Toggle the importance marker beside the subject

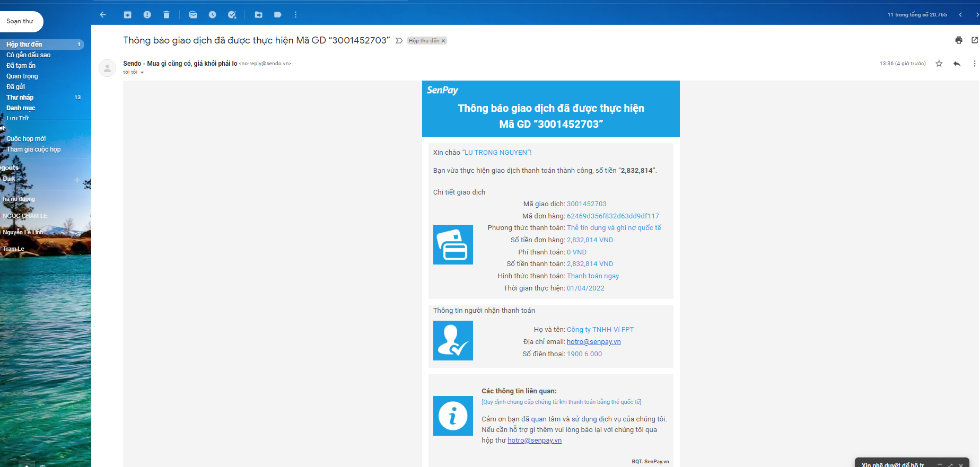click(x=399, y=41)
